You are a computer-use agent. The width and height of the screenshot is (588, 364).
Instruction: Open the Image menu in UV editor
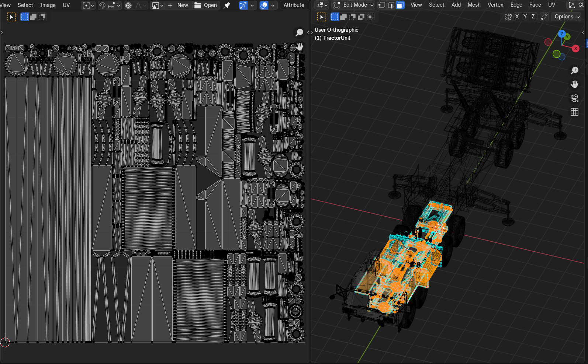click(x=48, y=5)
